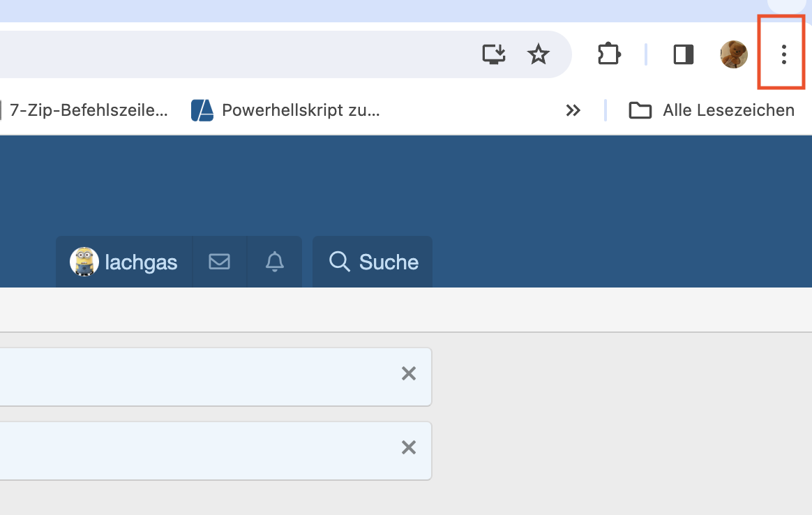Click the Suche search button
The width and height of the screenshot is (812, 515).
coord(373,262)
